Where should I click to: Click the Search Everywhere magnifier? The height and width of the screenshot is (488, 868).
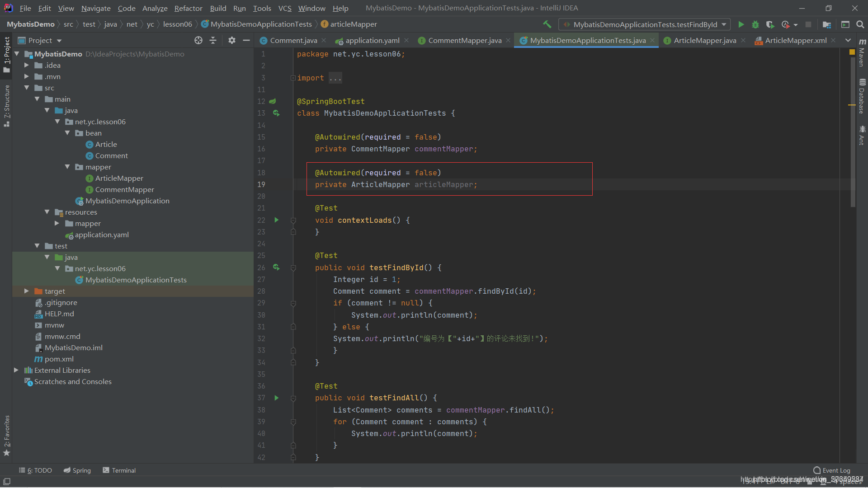(x=860, y=24)
